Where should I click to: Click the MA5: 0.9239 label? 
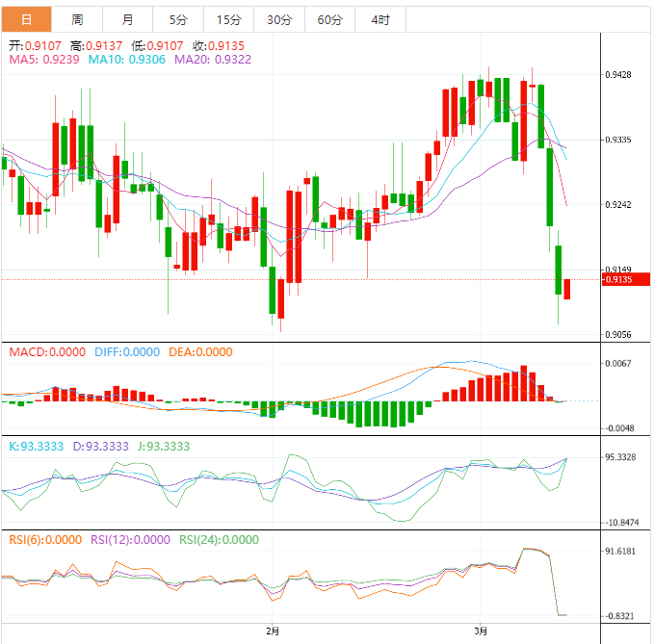pyautogui.click(x=44, y=60)
